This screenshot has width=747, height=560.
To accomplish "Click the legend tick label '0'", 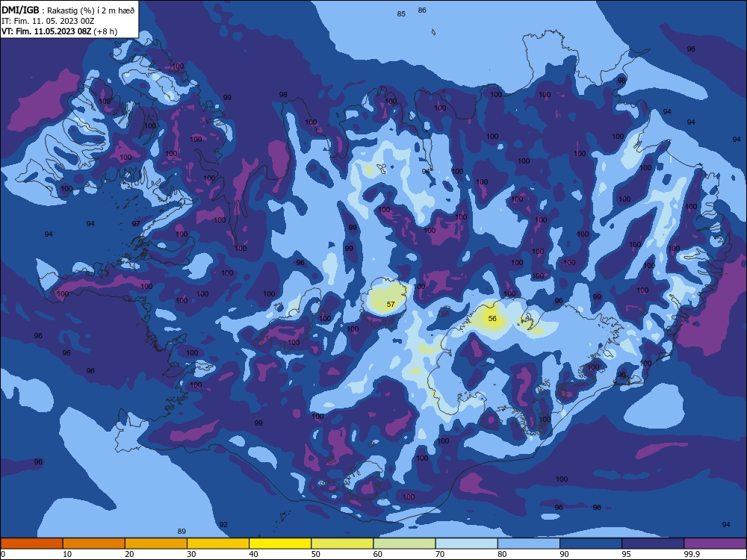I will click(3, 554).
